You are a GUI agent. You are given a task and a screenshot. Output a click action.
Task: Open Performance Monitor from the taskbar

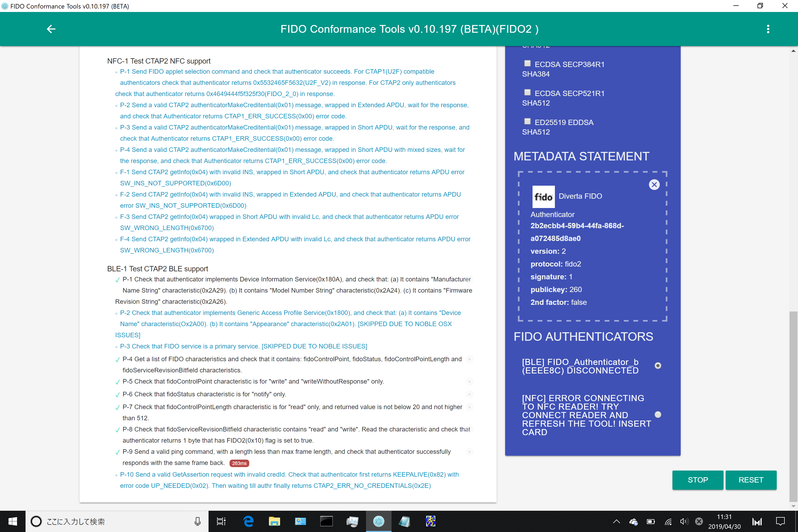coord(352,521)
